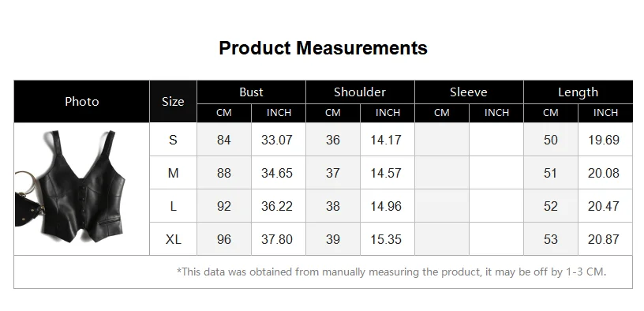The width and height of the screenshot is (644, 311).
Task: Click the black leather vest product photo
Action: (x=70, y=187)
